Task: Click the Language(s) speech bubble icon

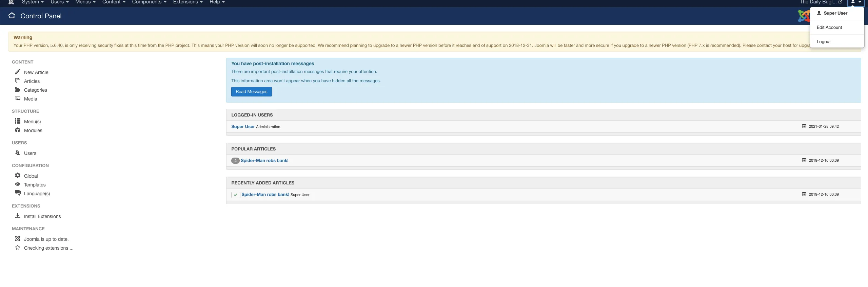Action: pos(18,193)
